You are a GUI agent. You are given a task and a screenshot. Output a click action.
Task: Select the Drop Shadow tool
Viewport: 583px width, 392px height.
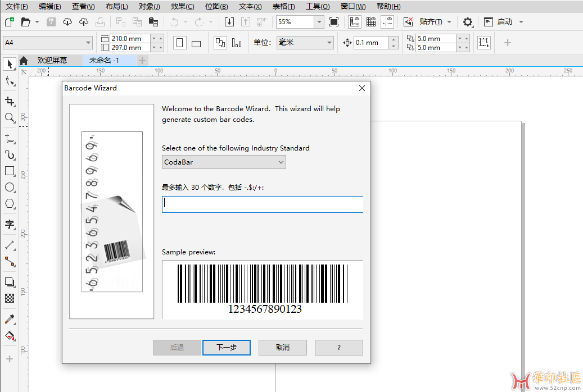10,282
